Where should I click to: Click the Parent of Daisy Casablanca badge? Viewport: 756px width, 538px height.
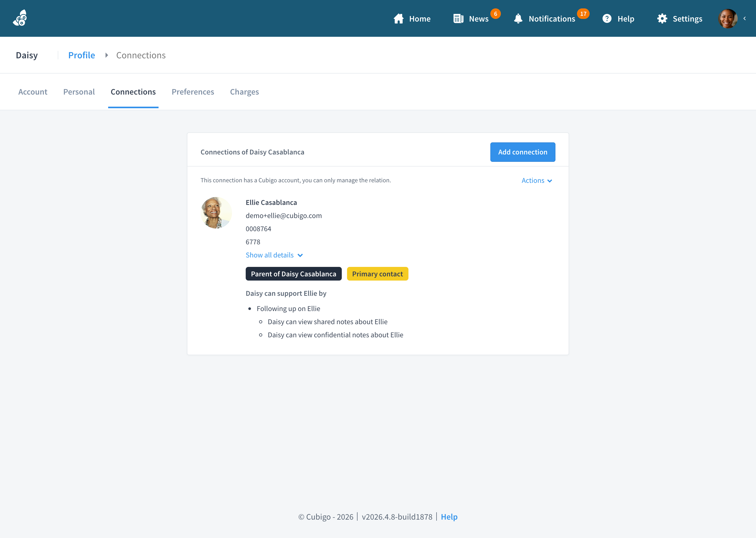pyautogui.click(x=293, y=274)
